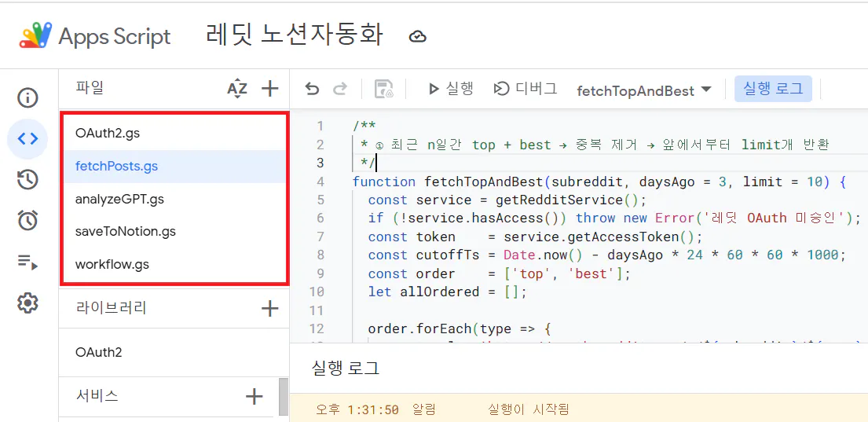Click the cloud saved status icon
This screenshot has width=868, height=422.
[417, 37]
